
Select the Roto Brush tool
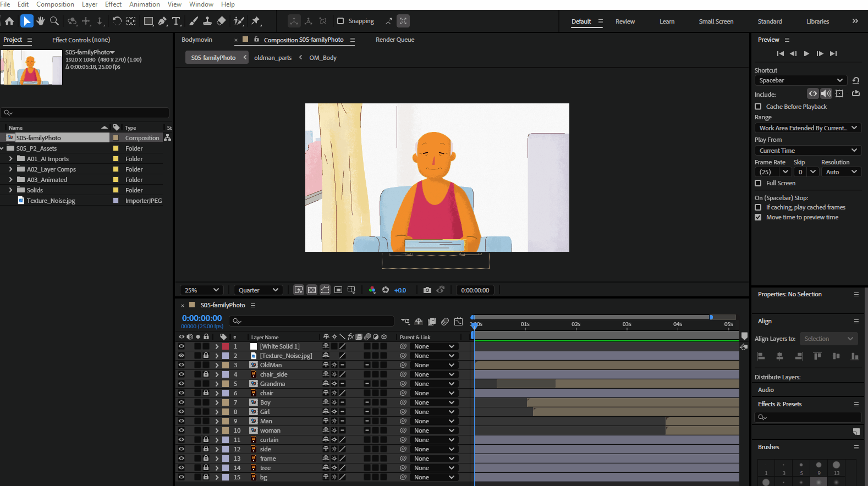(x=239, y=21)
